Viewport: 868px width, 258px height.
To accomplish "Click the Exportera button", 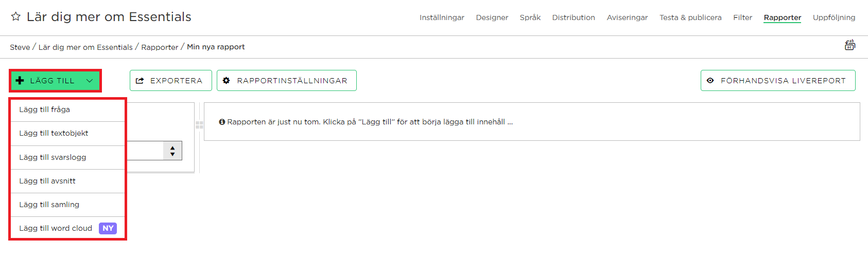I will pyautogui.click(x=171, y=81).
